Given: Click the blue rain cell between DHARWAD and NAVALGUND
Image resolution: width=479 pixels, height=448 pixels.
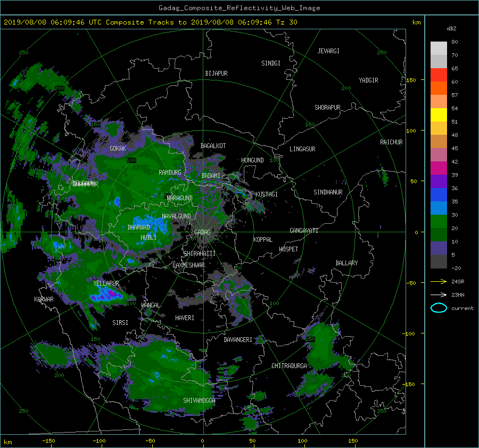Looking at the screenshot, I should coord(151,224).
